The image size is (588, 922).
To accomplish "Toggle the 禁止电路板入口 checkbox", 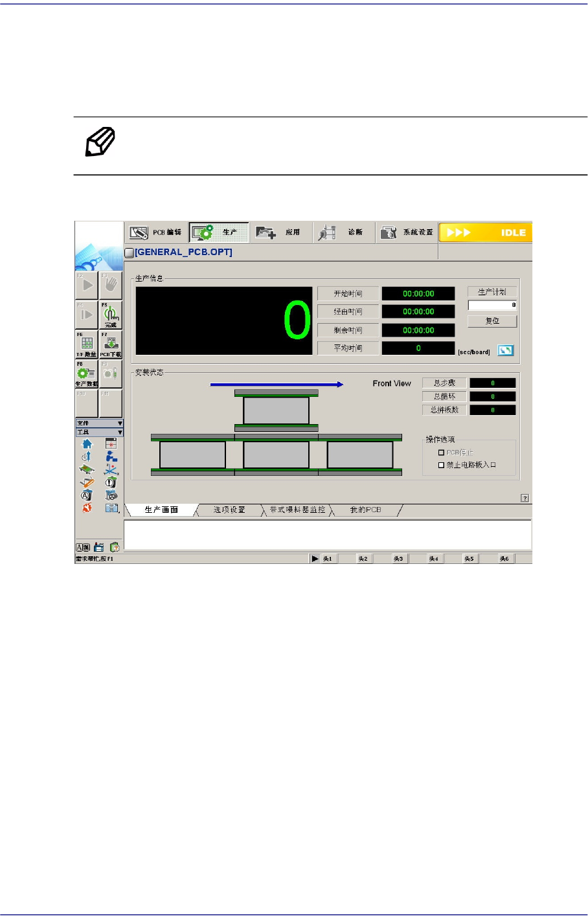I will tap(442, 465).
